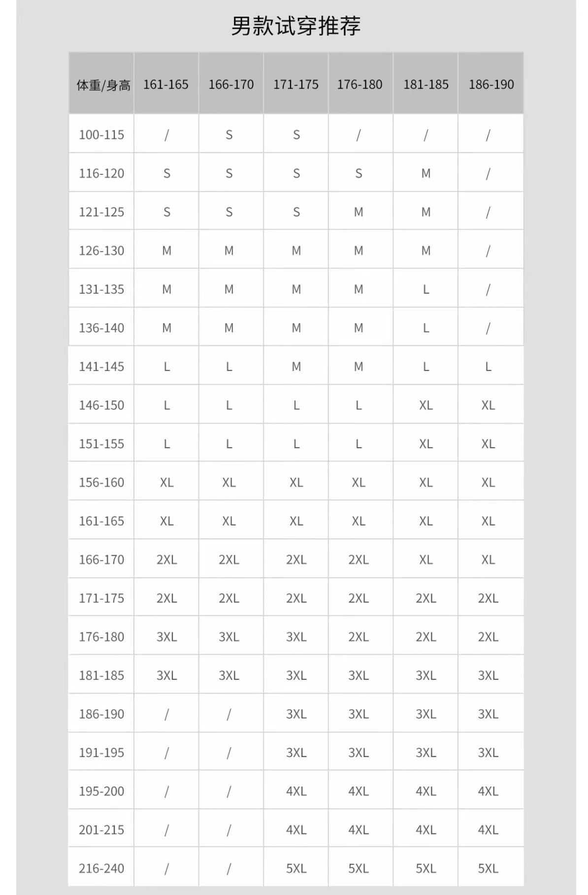Select the M under 176-180 in row 121-125

[x=359, y=212]
